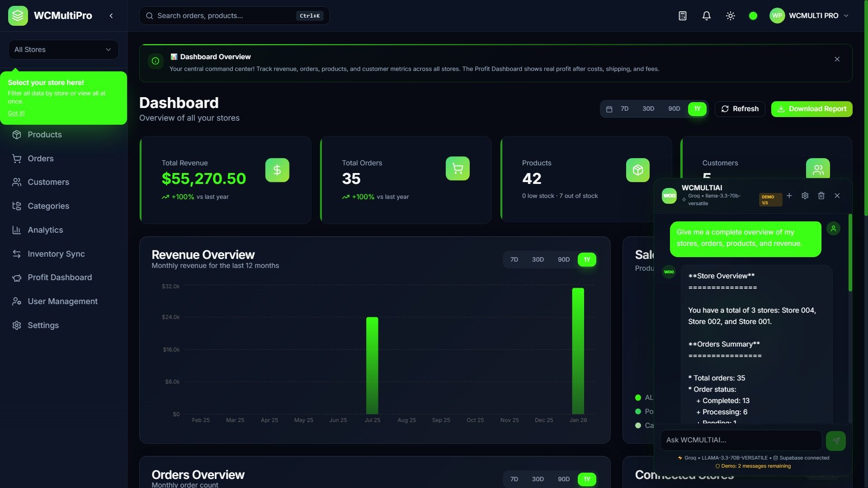Viewport: 868px width, 488px height.
Task: Select 7D range in Dashboard header
Action: tap(625, 109)
